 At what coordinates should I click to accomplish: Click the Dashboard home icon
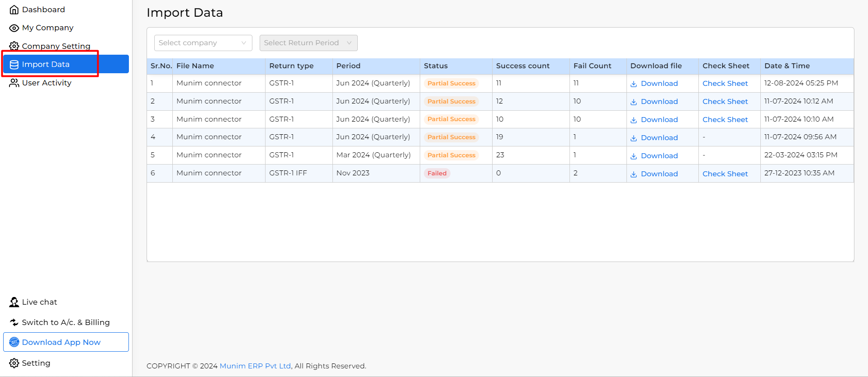coord(14,9)
